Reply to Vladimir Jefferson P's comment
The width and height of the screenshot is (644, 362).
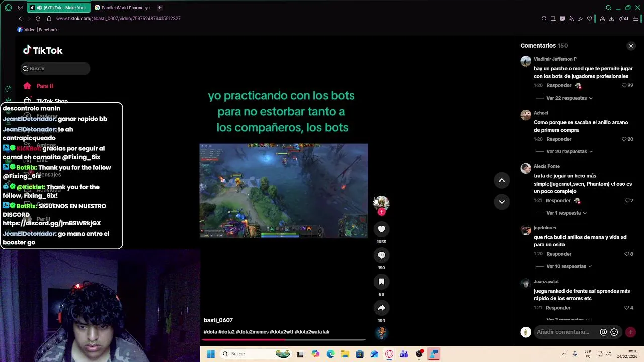tap(558, 85)
